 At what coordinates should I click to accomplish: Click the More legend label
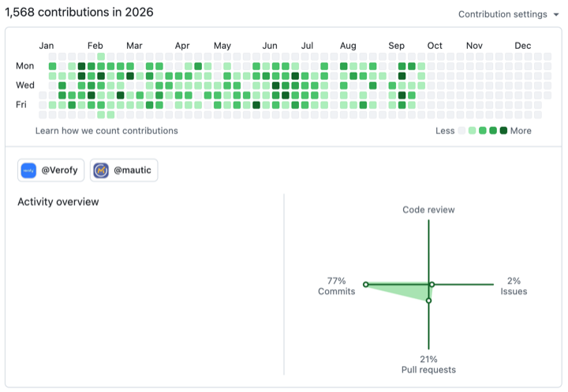click(521, 131)
